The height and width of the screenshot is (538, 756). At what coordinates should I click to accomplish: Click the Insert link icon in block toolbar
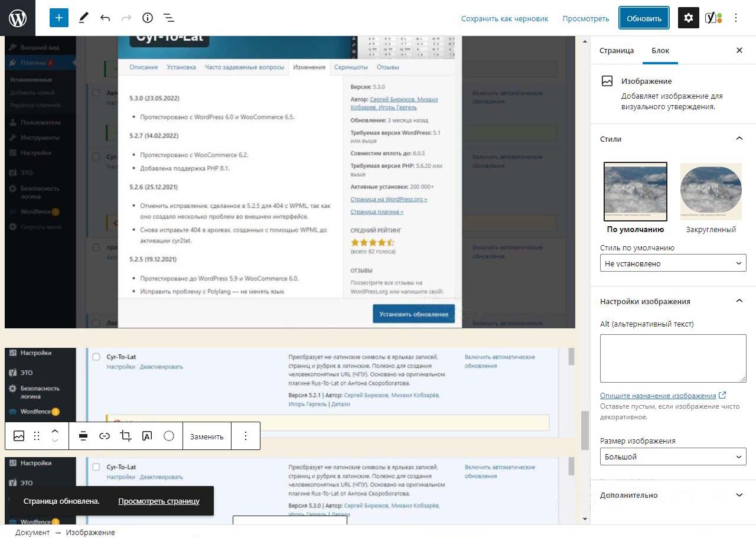[105, 436]
